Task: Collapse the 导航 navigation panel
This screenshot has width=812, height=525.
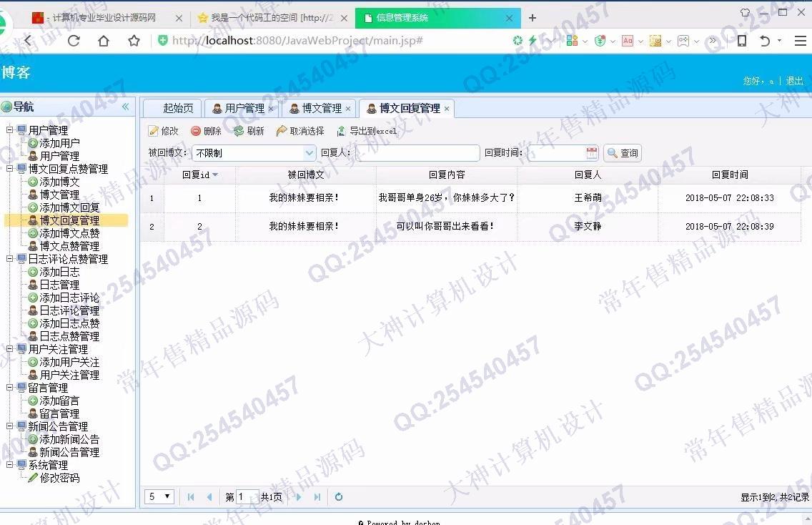Action: tap(125, 107)
